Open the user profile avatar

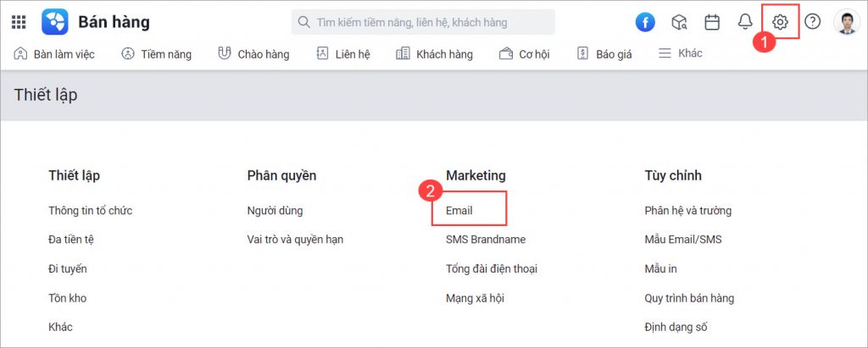tap(847, 22)
